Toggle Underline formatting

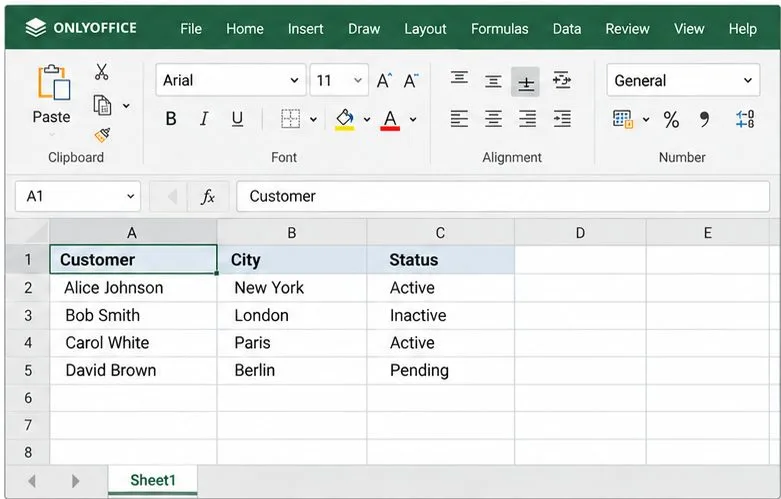click(238, 119)
